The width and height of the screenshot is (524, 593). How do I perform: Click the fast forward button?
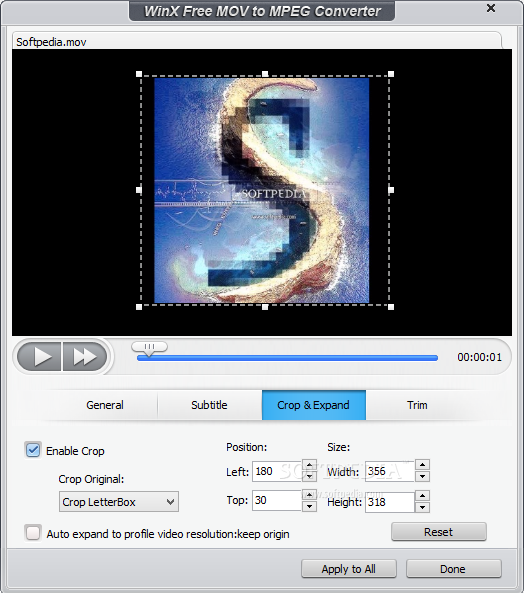85,356
